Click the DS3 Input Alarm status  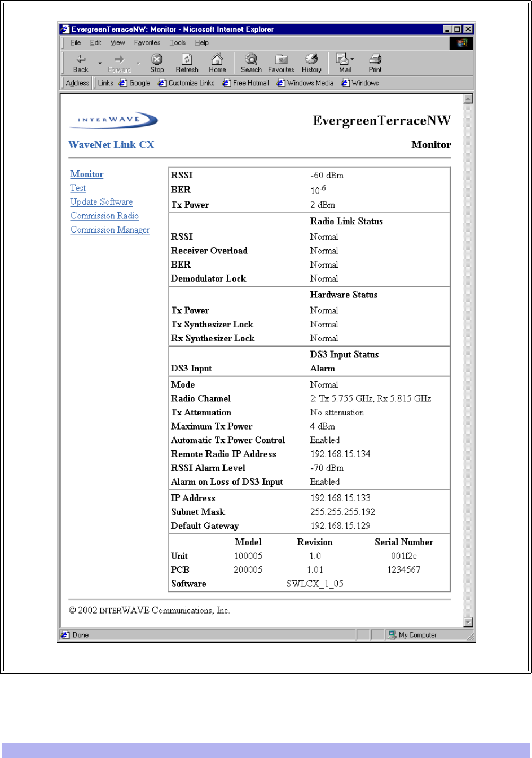coord(323,369)
